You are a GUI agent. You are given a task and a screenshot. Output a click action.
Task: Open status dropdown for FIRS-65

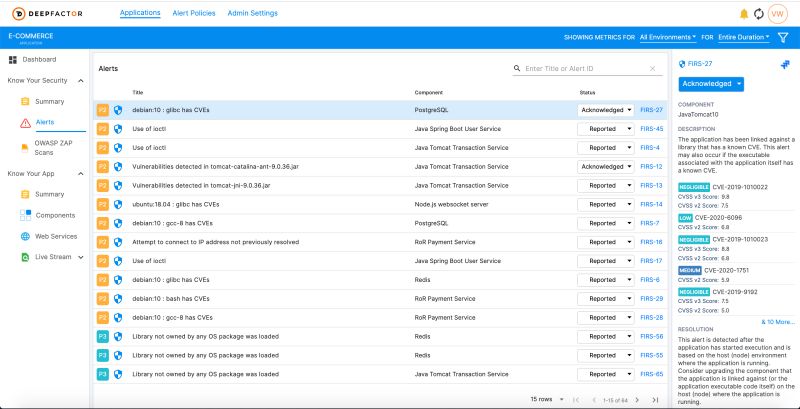(x=606, y=374)
